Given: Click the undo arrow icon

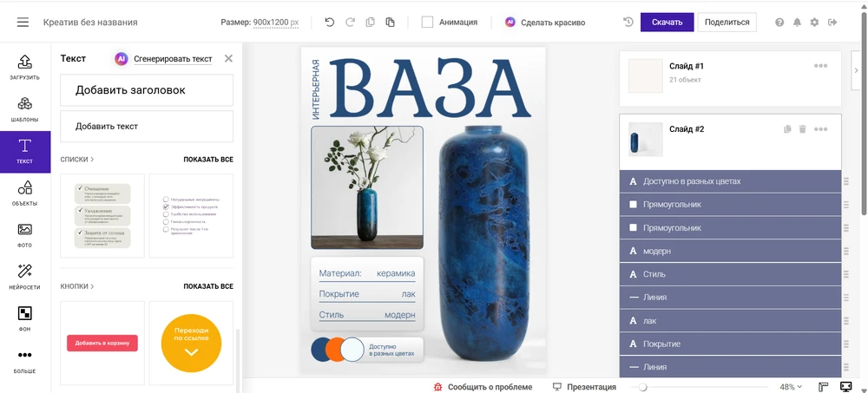Looking at the screenshot, I should pos(329,23).
